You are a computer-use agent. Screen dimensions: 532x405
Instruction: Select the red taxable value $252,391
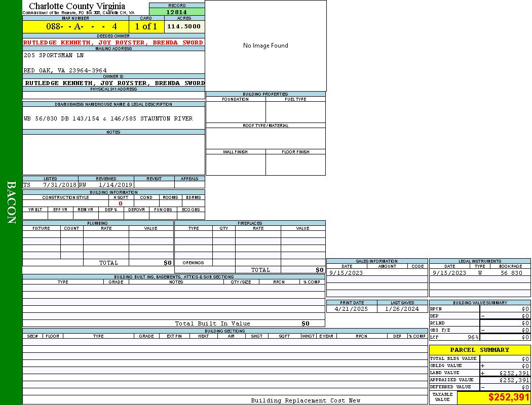click(x=508, y=397)
